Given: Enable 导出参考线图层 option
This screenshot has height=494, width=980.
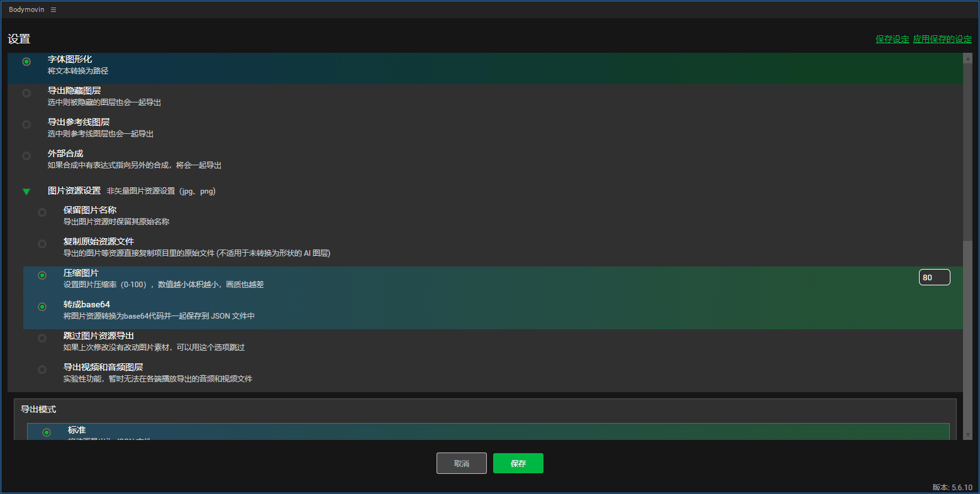Looking at the screenshot, I should [26, 124].
